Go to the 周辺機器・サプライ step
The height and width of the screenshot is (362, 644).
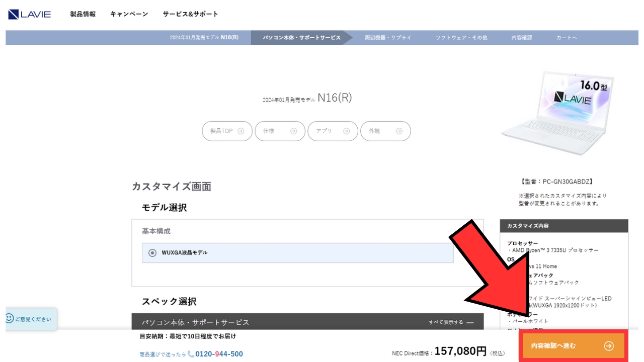pyautogui.click(x=388, y=38)
